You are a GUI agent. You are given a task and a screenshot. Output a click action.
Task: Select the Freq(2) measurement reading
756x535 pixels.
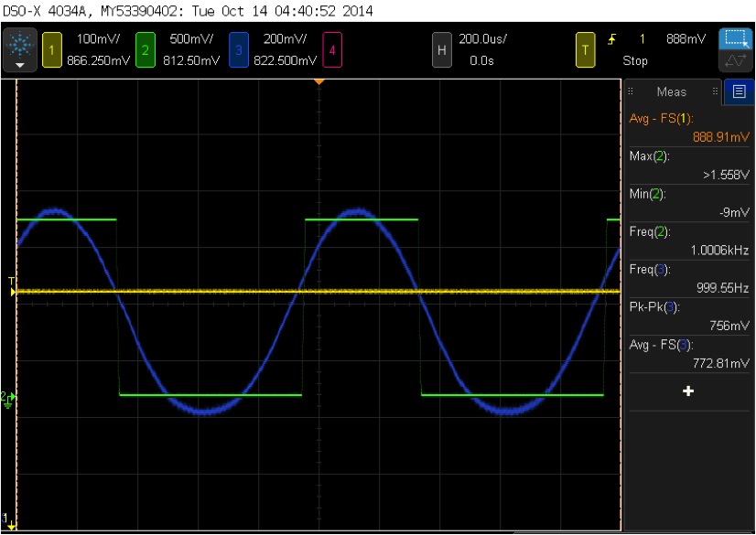[688, 241]
